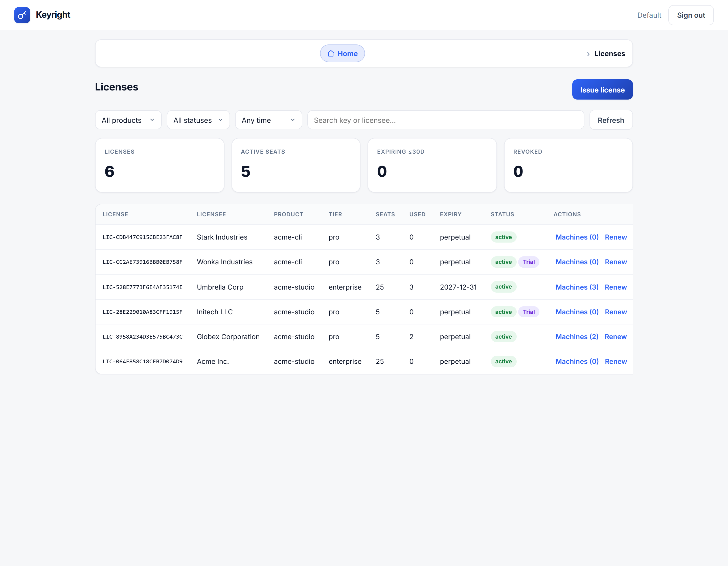Renew the Initech LLC license
This screenshot has height=566, width=728.
pos(616,312)
